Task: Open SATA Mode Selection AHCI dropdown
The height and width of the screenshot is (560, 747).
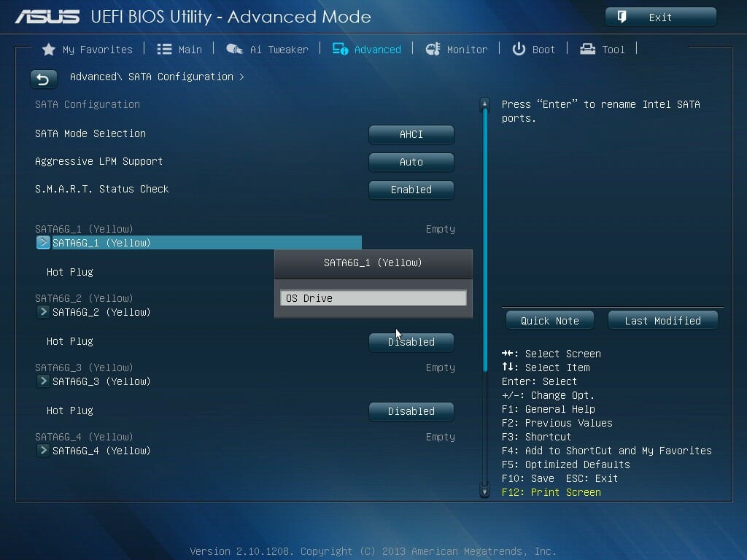Action: pos(411,134)
